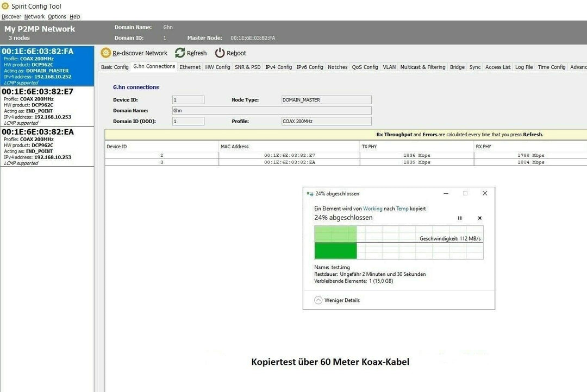
Task: Click the Weniger Details label
Action: pos(342,300)
